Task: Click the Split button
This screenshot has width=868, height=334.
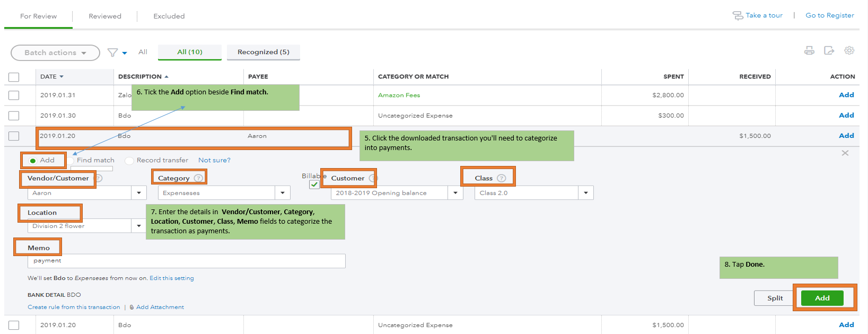Action: coord(775,298)
